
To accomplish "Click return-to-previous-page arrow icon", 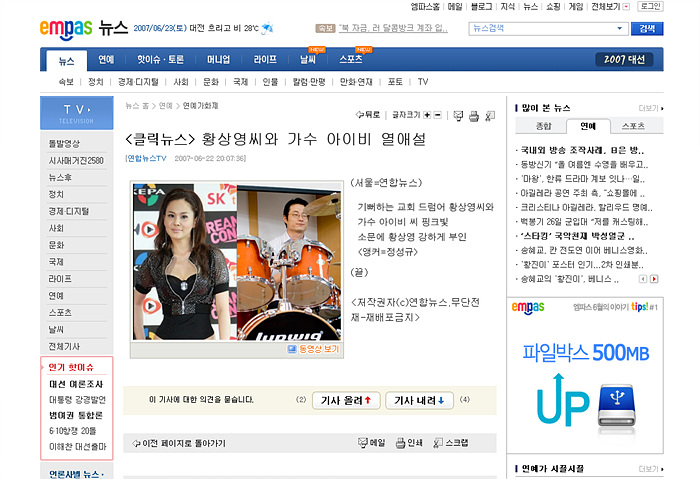I will coord(136,443).
